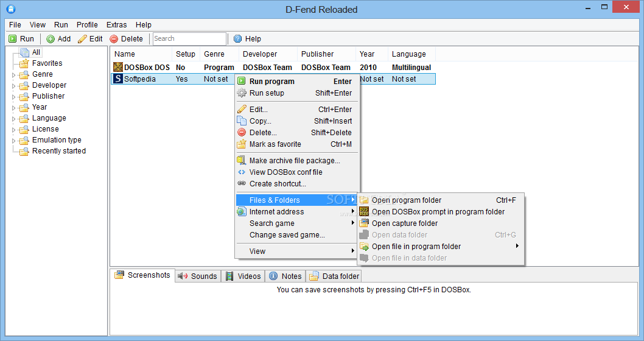The image size is (644, 341).
Task: Click the DOSBox prompt icon in submenu
Action: [364, 211]
